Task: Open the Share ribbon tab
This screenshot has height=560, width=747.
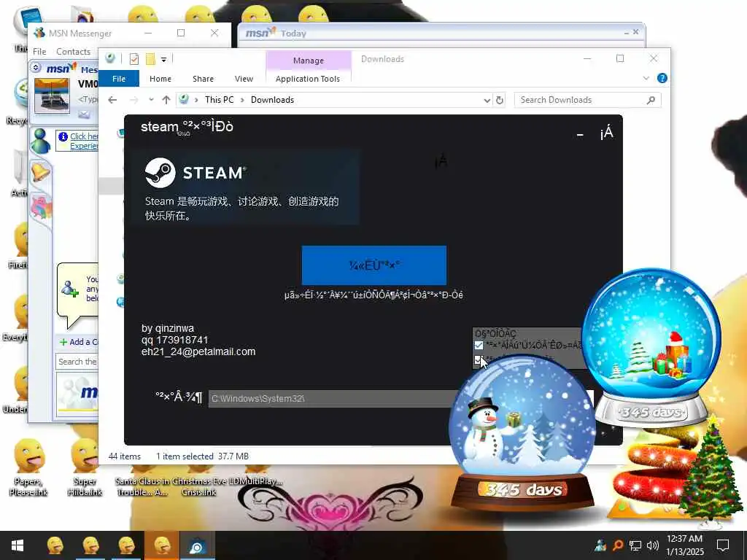Action: [203, 79]
